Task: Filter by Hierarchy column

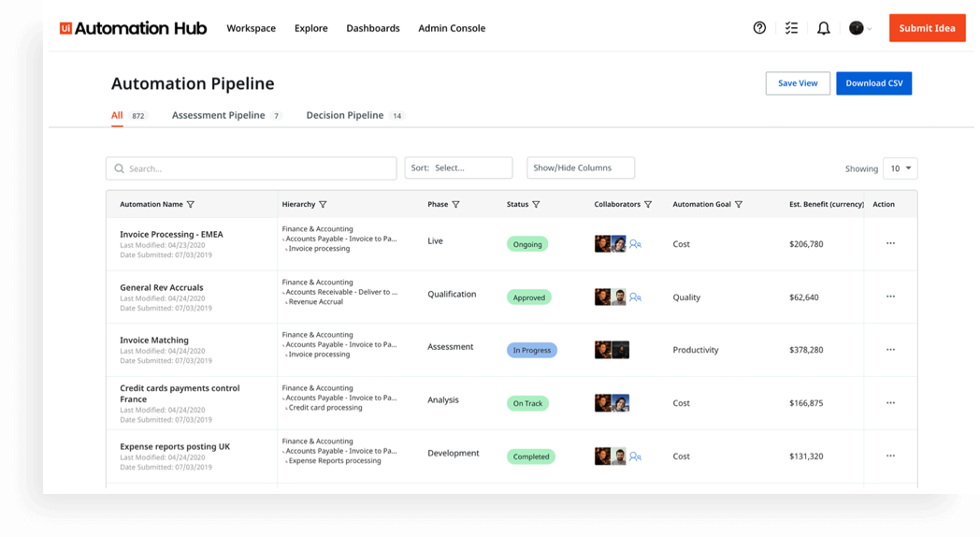Action: pyautogui.click(x=324, y=205)
